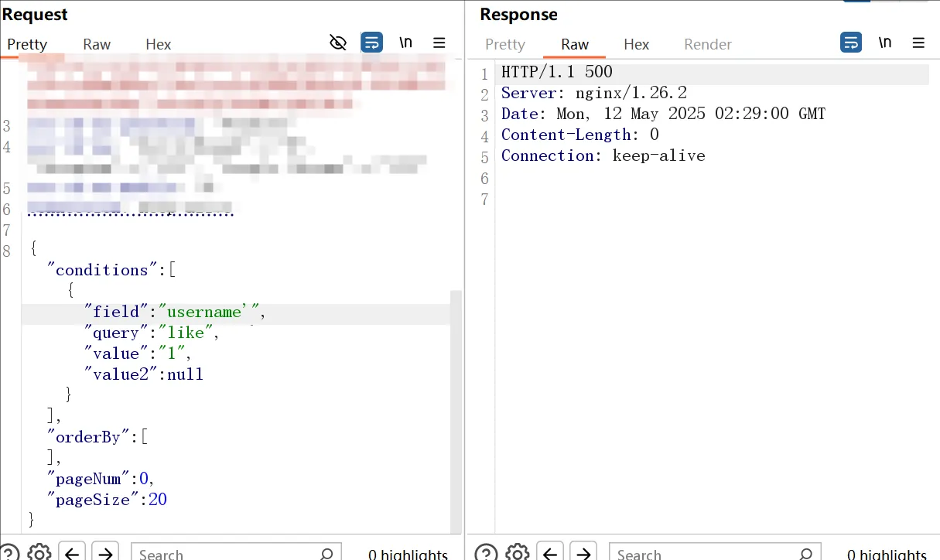The width and height of the screenshot is (940, 560).
Task: Toggle \n non-printable characters in Request pane
Action: [406, 43]
